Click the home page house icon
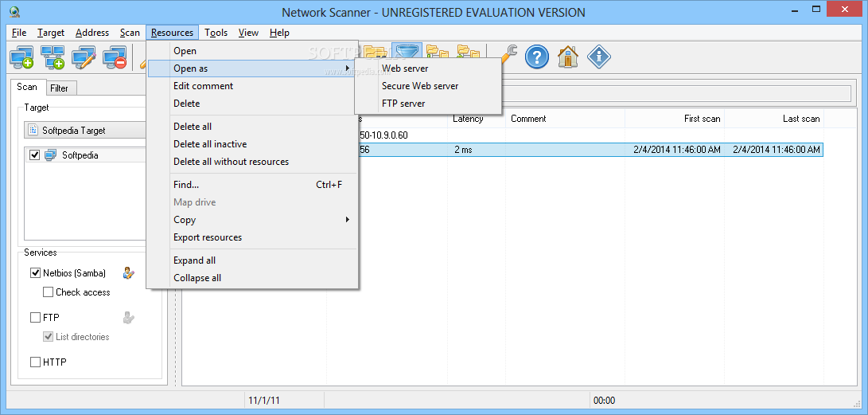Image resolution: width=868 pixels, height=415 pixels. coord(568,57)
